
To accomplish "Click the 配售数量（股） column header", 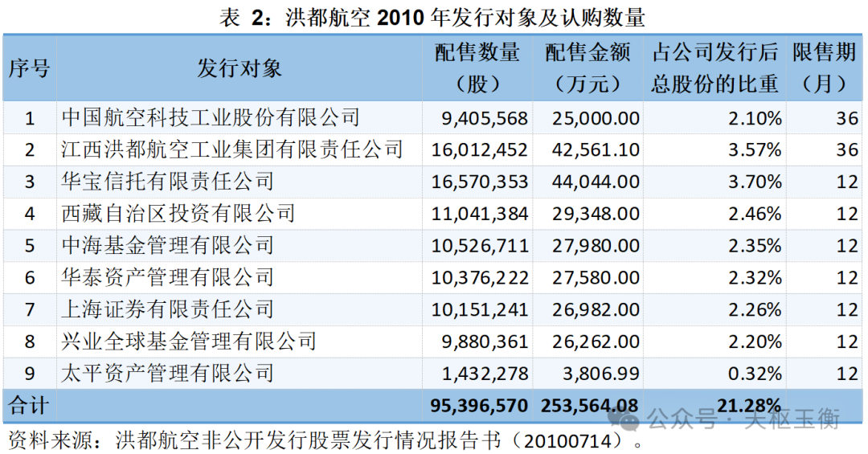I will point(477,68).
